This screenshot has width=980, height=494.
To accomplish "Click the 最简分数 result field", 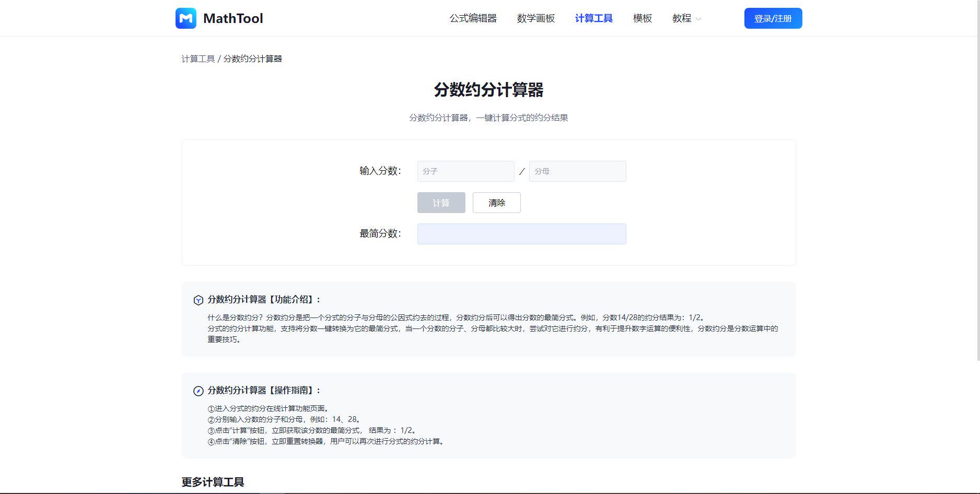I will click(521, 234).
